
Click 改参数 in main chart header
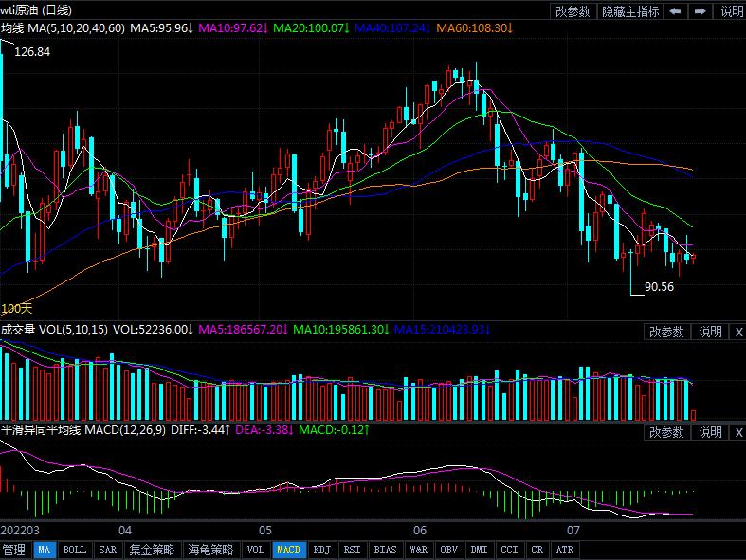pyautogui.click(x=573, y=11)
